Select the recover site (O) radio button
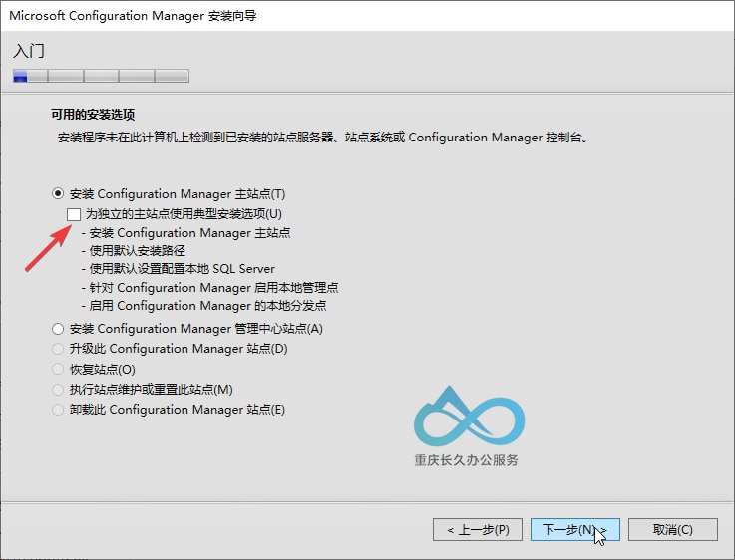The width and height of the screenshot is (735, 560). (58, 369)
